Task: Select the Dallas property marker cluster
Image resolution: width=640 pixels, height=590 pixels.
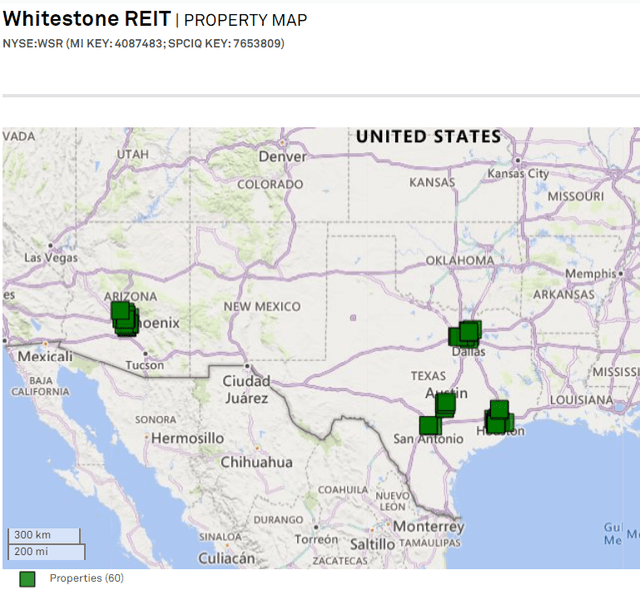Action: 465,334
